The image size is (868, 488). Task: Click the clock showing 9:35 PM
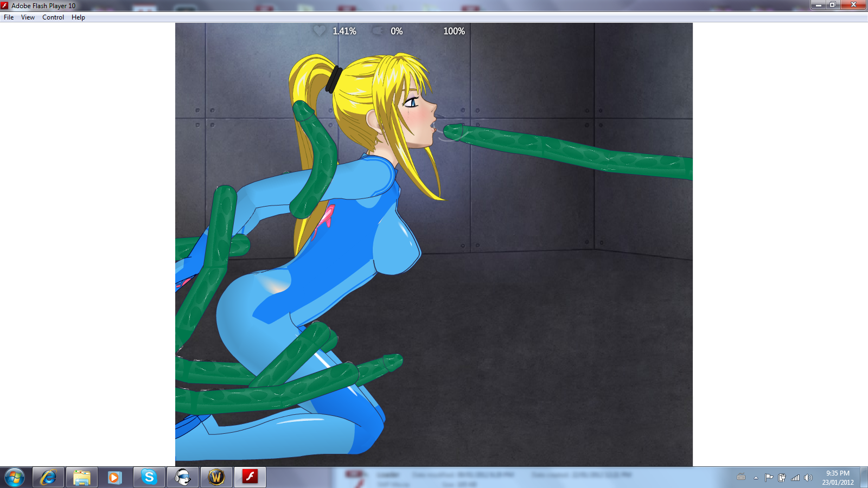pos(838,478)
